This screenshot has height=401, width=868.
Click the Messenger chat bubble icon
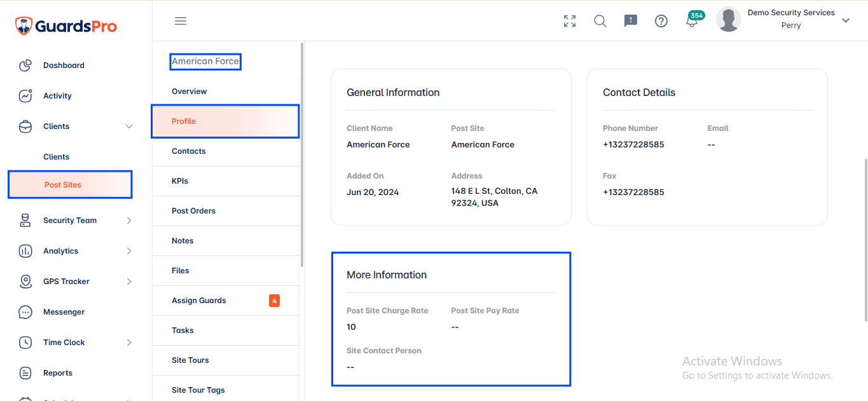point(25,312)
